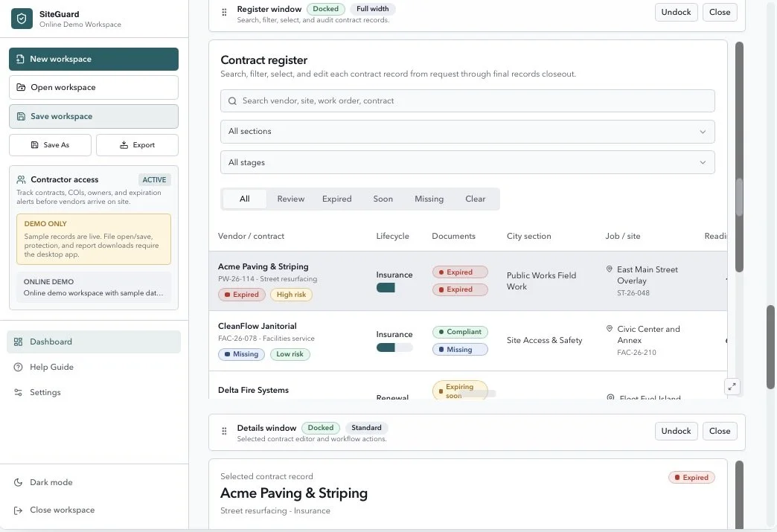Click the expand icon at the register's corner
The image size is (777, 532).
click(732, 386)
